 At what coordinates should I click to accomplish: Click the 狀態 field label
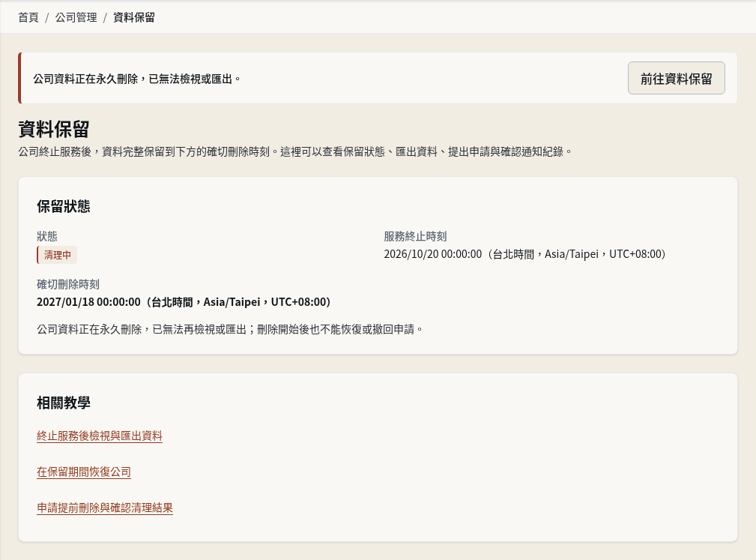tap(47, 236)
